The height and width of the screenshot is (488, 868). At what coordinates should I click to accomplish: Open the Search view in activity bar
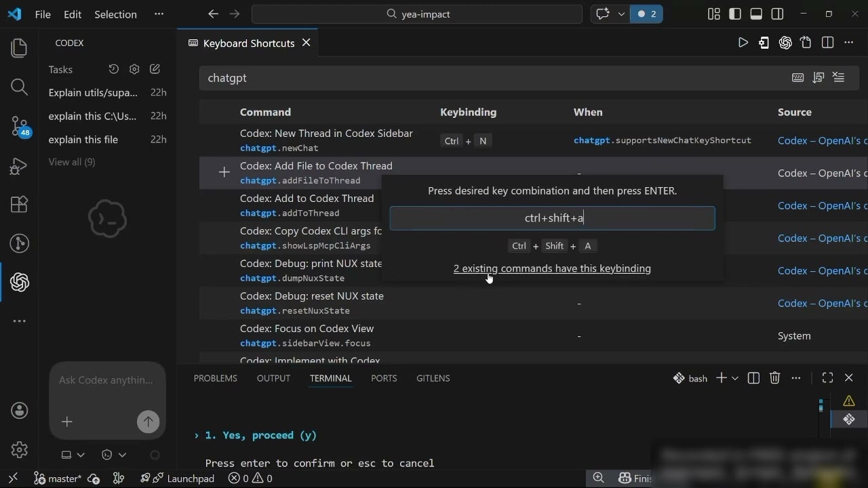[x=19, y=87]
